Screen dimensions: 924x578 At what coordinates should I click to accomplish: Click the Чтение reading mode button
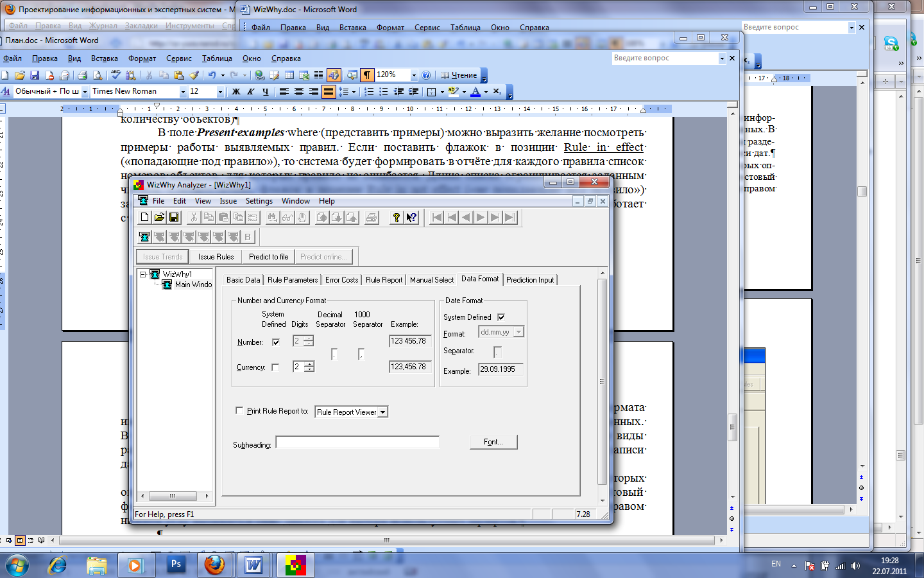[459, 75]
